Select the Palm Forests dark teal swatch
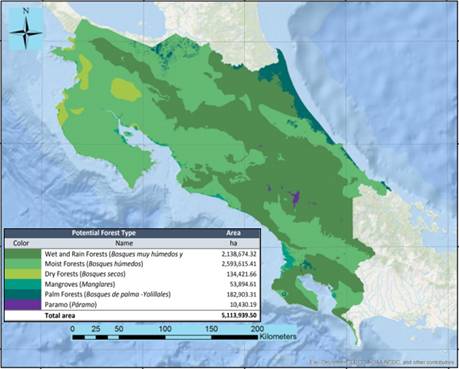The width and height of the screenshot is (459, 369). pos(23,295)
